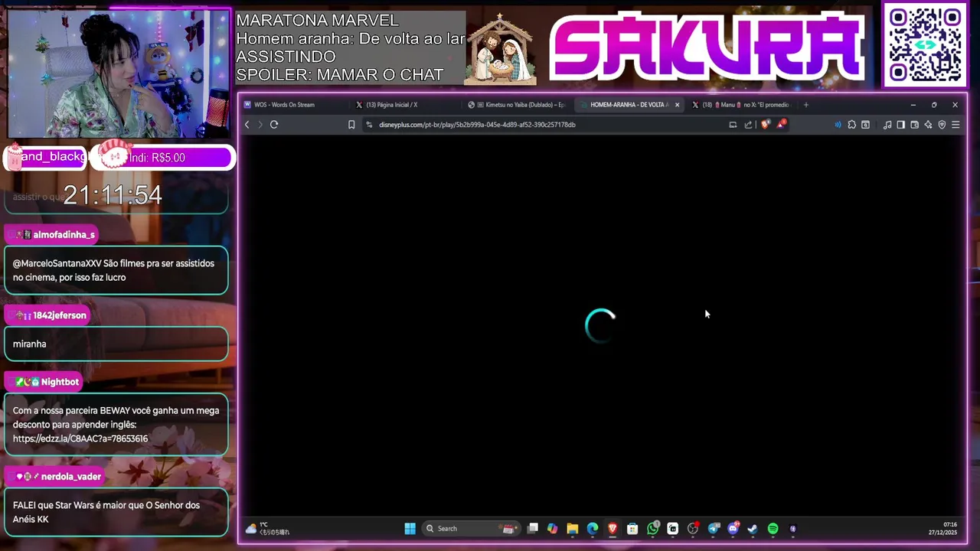Click chat username almofadinha_s
This screenshot has width=980, height=551.
tap(64, 235)
